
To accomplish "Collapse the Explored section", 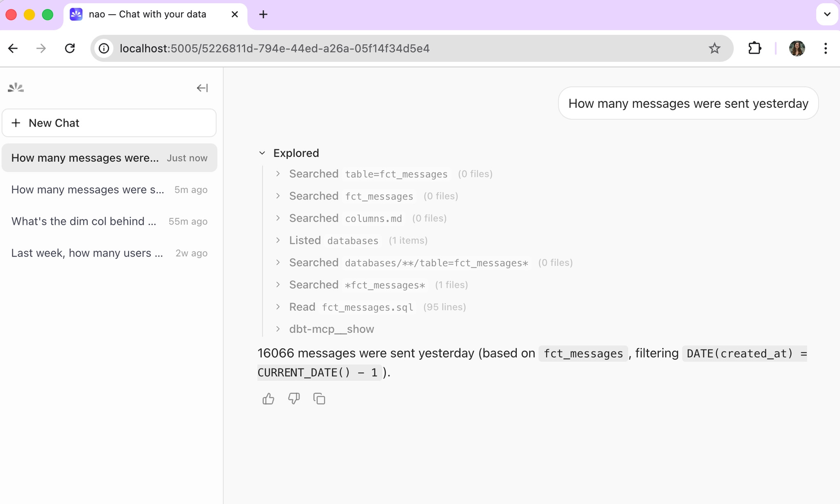I will tap(262, 153).
